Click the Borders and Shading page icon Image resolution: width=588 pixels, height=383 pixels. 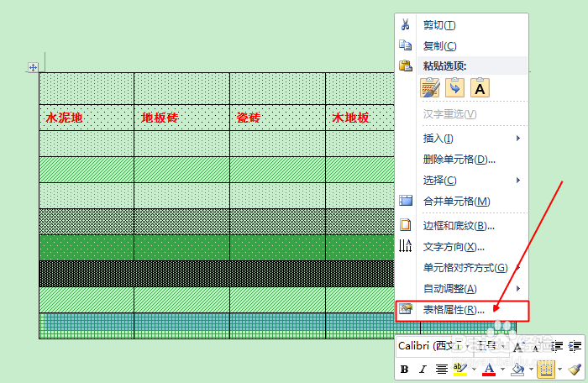pyautogui.click(x=406, y=225)
